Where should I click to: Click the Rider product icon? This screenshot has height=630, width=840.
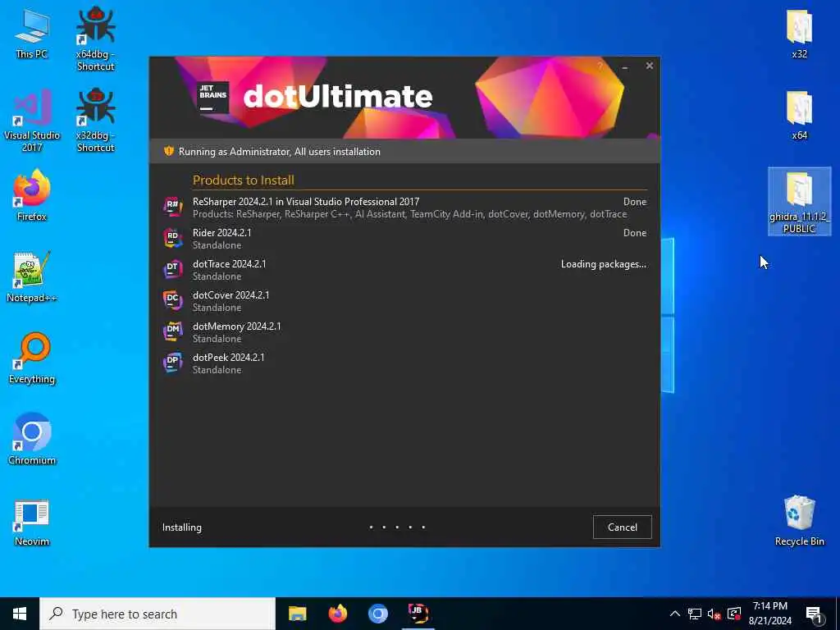tap(172, 238)
